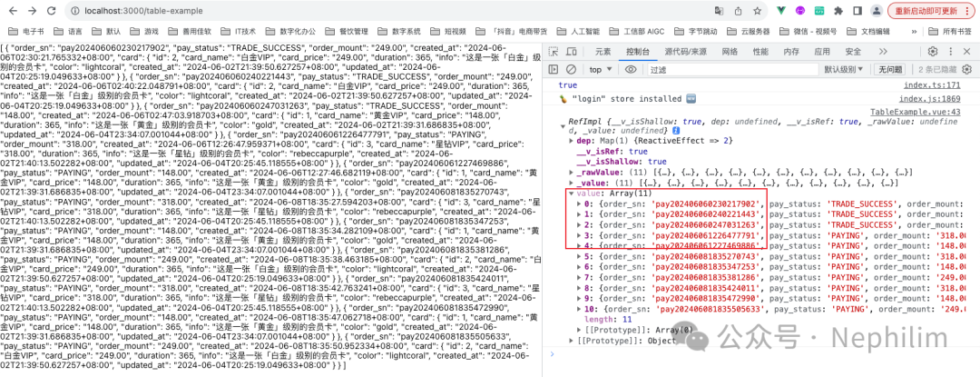Reload the localhost page
The image size is (980, 377).
tap(51, 11)
